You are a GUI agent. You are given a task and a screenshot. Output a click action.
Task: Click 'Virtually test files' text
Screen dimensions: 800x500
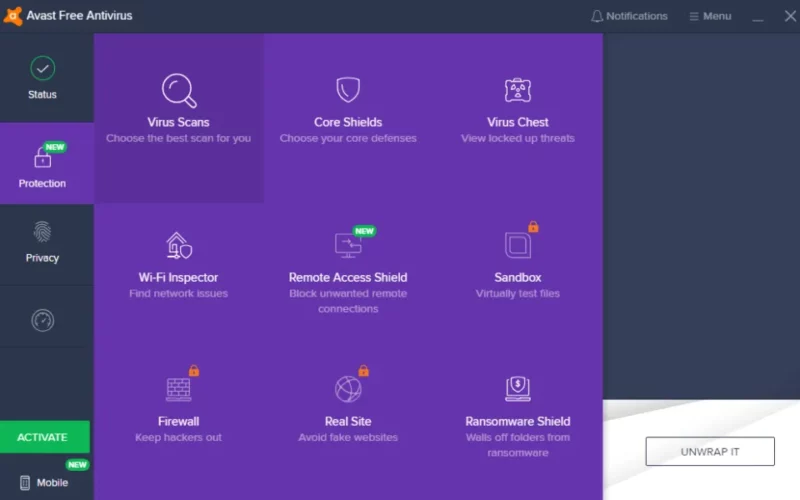point(518,293)
